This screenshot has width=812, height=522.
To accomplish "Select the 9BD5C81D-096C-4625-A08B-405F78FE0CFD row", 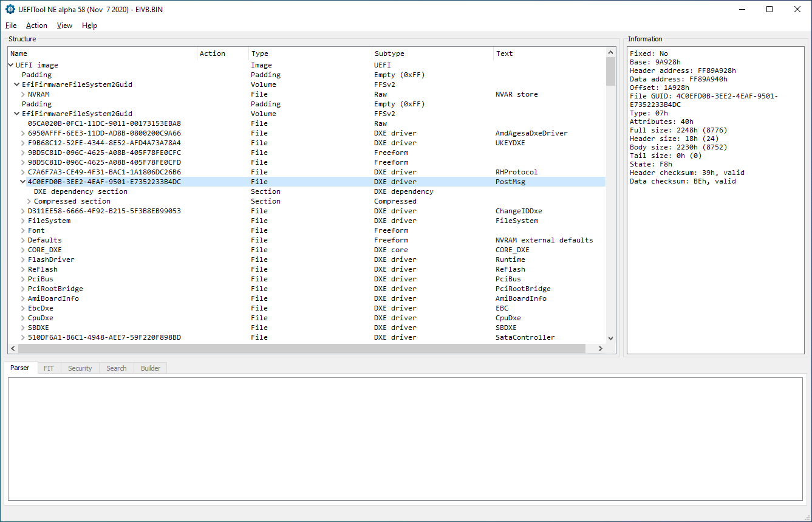I will pyautogui.click(x=307, y=162).
